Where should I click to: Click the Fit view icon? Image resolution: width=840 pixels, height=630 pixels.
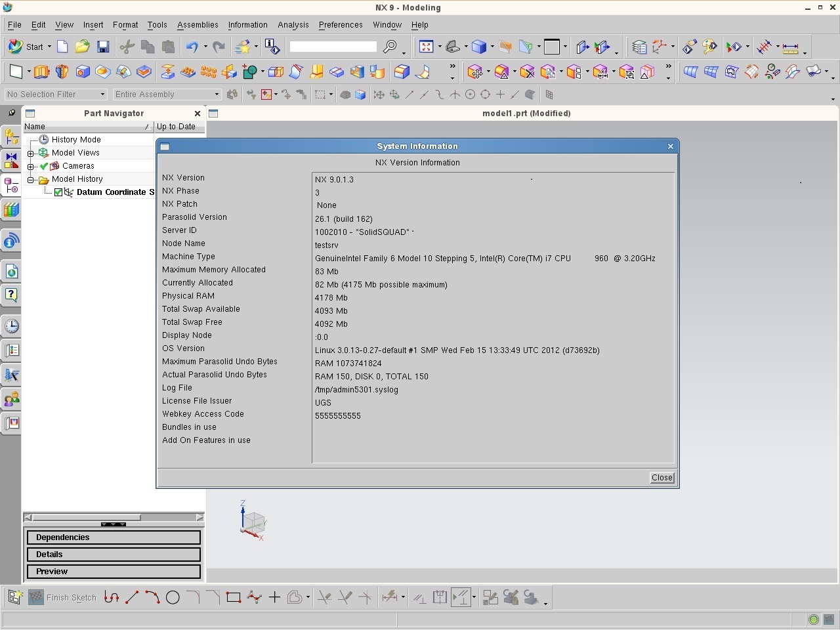click(x=427, y=47)
